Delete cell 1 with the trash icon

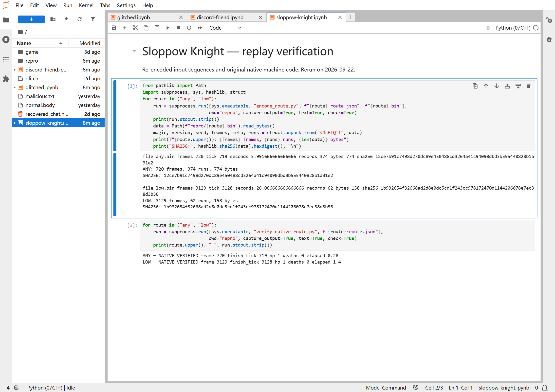pyautogui.click(x=529, y=86)
